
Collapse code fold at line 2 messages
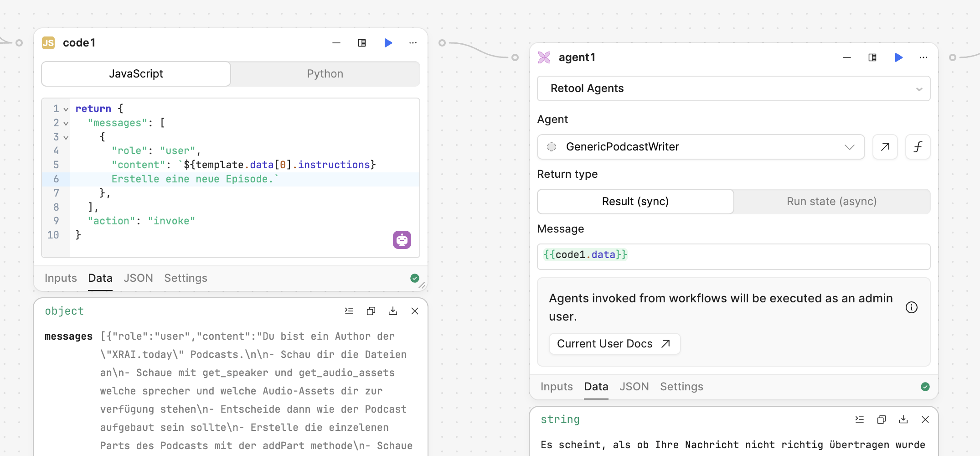[66, 123]
